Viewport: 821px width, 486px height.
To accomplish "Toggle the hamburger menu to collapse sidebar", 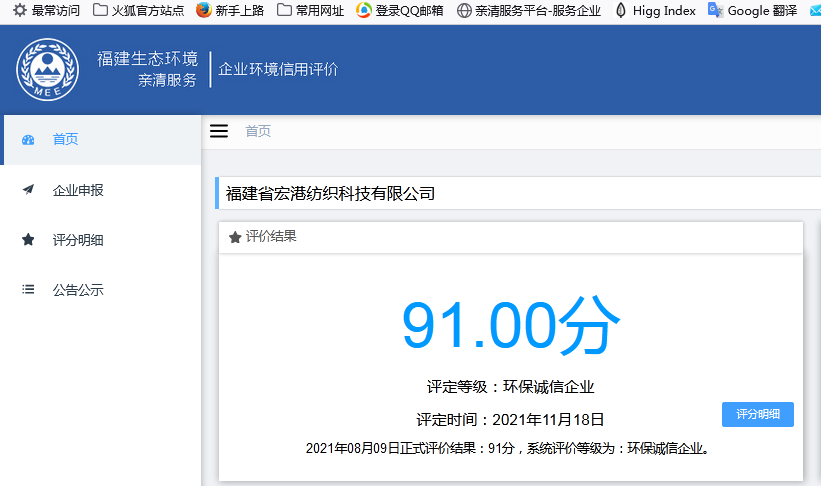I will 219,131.
